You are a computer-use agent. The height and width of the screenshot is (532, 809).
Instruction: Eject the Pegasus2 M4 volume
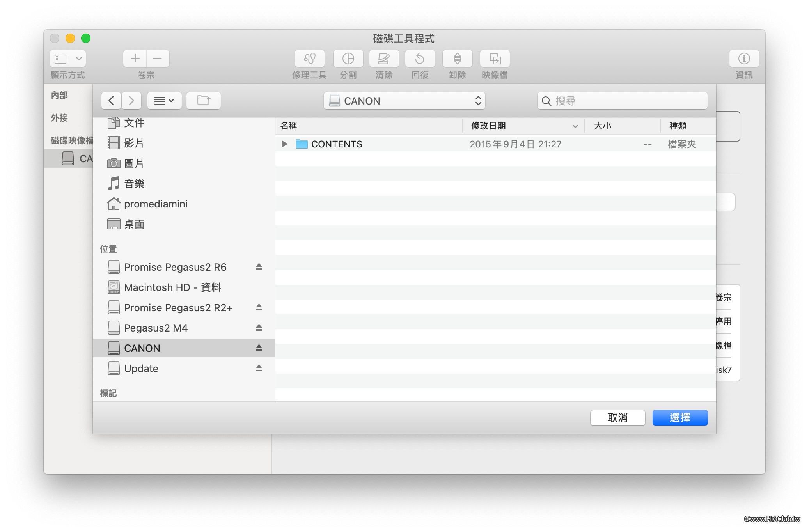click(x=259, y=328)
